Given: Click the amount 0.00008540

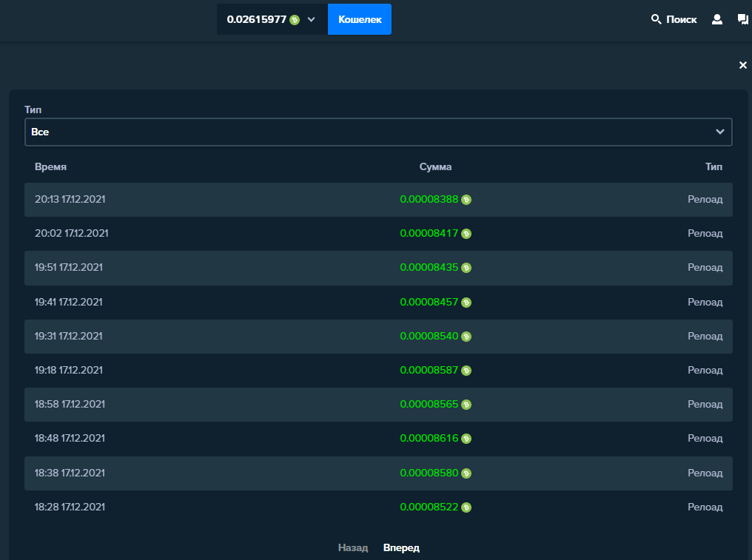Looking at the screenshot, I should tap(429, 336).
